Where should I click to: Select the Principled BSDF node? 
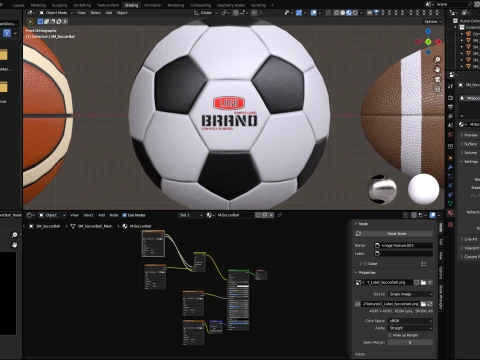tap(238, 300)
